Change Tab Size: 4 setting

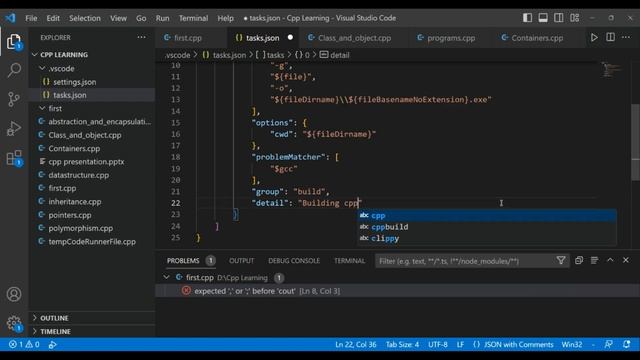coord(402,344)
